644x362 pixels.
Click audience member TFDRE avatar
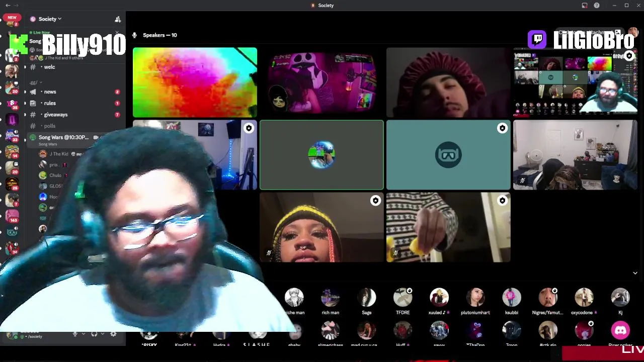403,298
